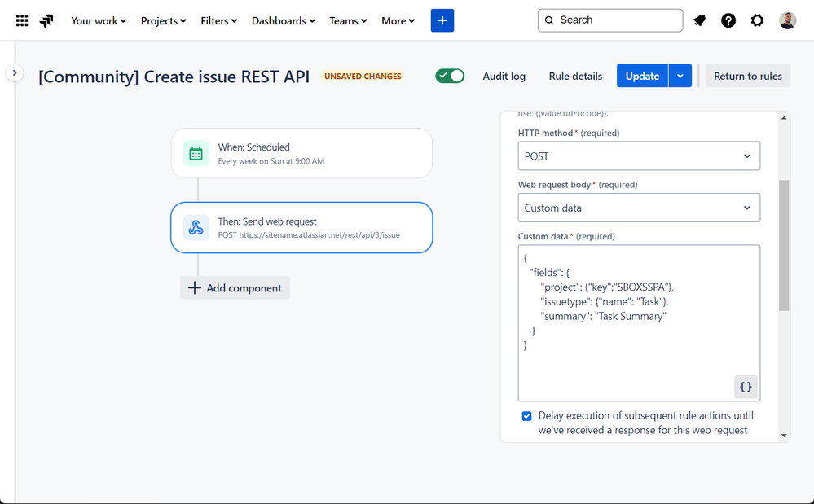
Task: Insert smart value via curly braces icon
Action: (x=746, y=387)
